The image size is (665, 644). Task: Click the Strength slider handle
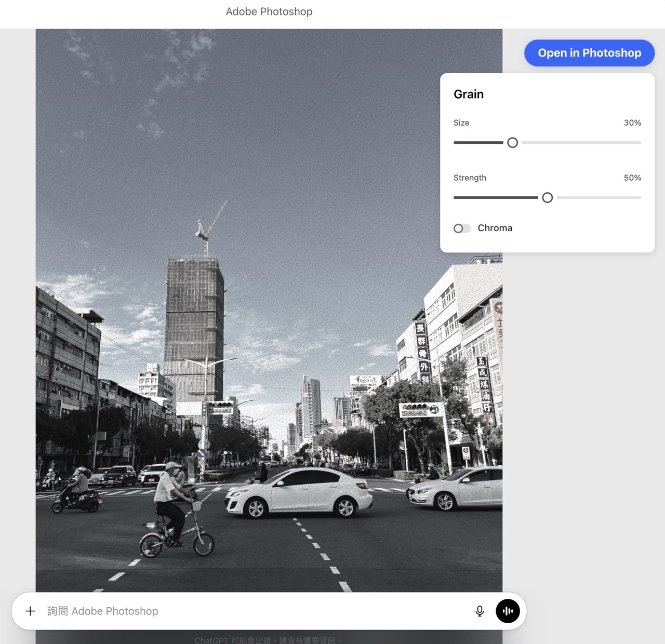click(547, 197)
